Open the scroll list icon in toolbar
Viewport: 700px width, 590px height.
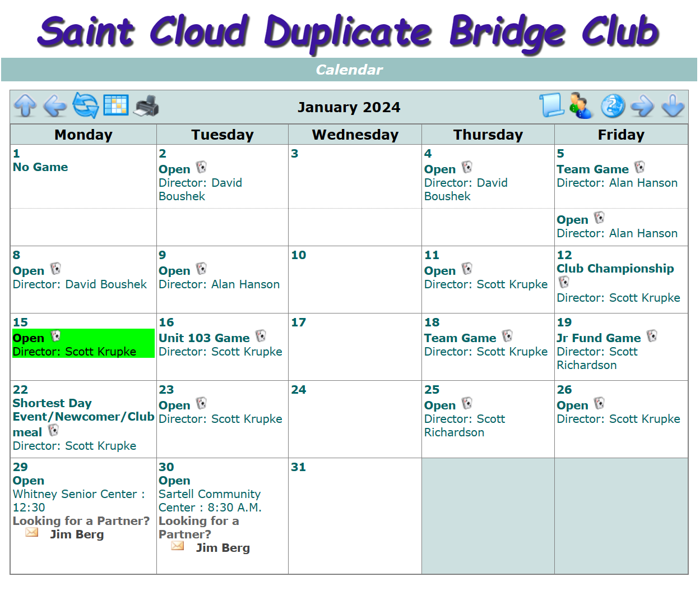coord(551,105)
